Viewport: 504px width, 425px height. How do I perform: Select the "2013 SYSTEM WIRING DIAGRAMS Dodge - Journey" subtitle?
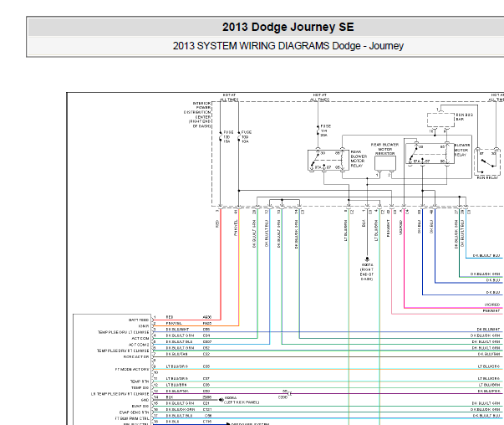click(x=288, y=46)
